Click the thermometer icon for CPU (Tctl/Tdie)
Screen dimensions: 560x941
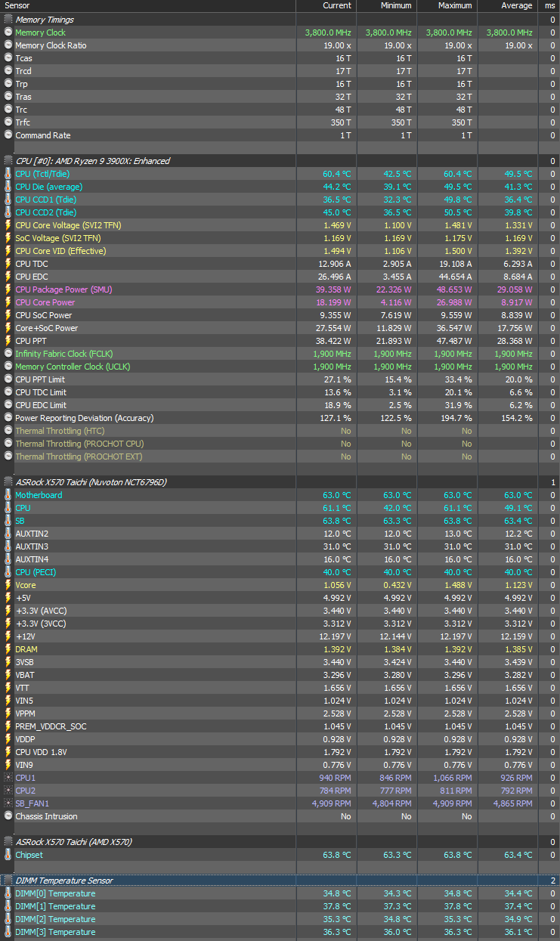pos(8,174)
